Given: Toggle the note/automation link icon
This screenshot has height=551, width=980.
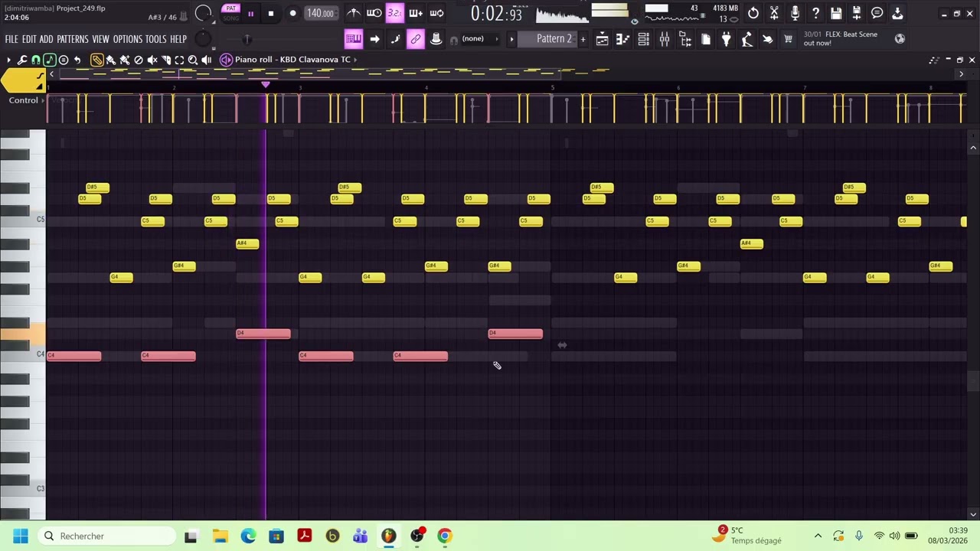Looking at the screenshot, I should point(415,39).
